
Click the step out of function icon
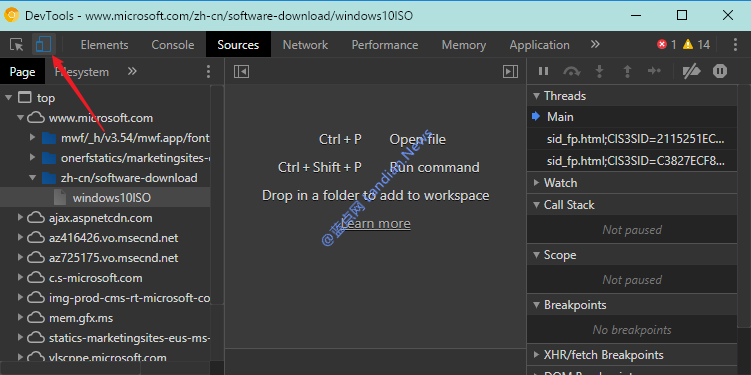[627, 71]
